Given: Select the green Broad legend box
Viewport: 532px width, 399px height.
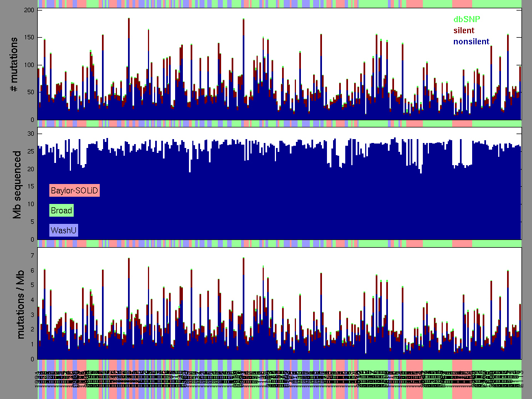Looking at the screenshot, I should coord(61,211).
